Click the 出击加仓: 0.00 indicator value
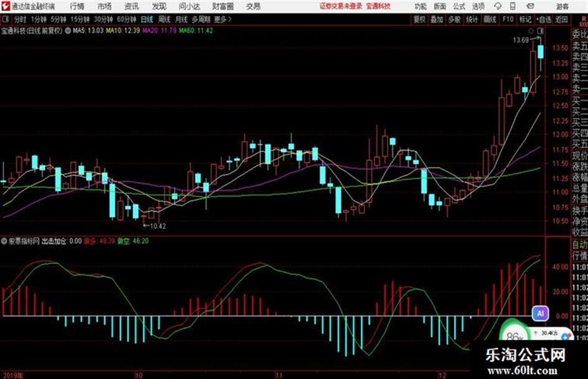The height and width of the screenshot is (379, 588). click(x=62, y=241)
